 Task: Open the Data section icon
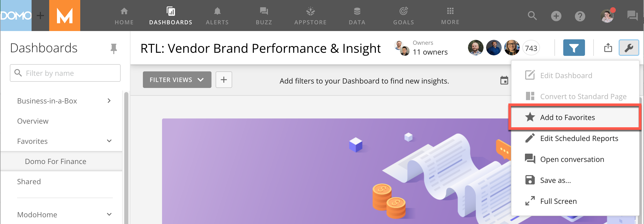coord(357,16)
